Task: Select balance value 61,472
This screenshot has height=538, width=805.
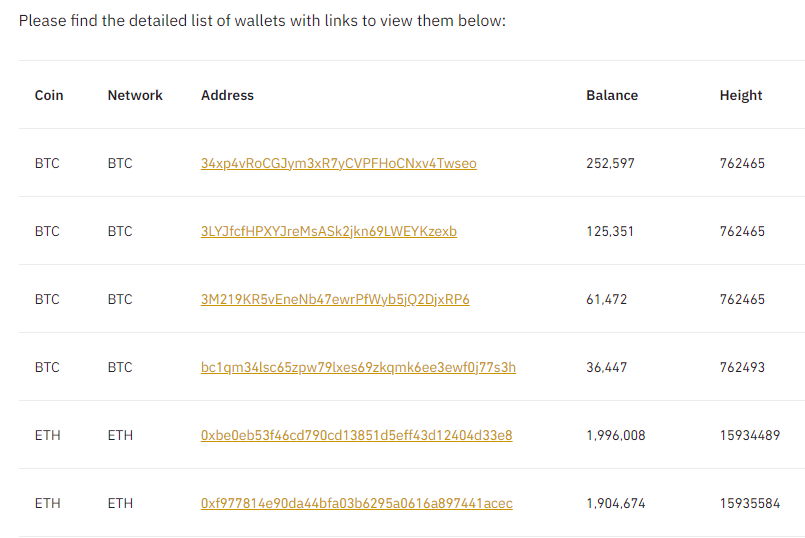Action: pos(606,300)
